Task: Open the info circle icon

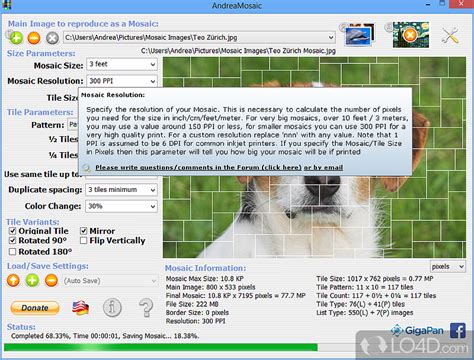Action: [112, 307]
